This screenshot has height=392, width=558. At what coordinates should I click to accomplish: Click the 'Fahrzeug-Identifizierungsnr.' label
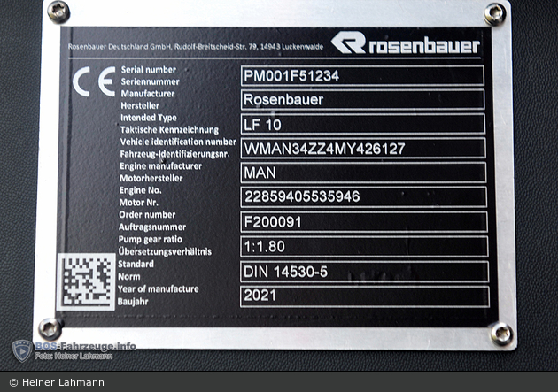tap(174, 154)
